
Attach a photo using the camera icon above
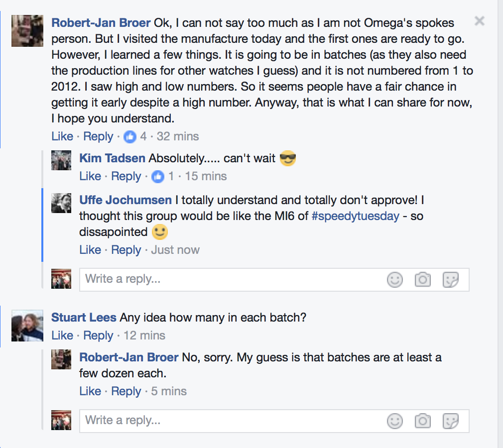pos(423,280)
